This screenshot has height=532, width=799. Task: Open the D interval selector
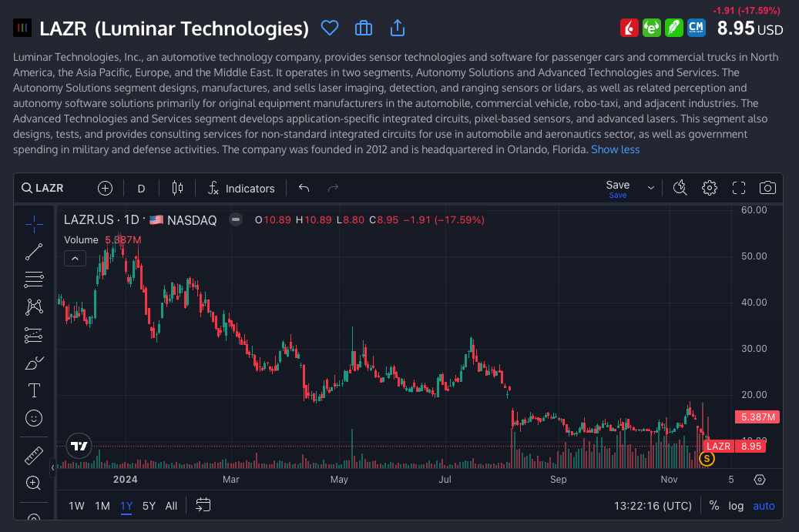[x=141, y=189]
